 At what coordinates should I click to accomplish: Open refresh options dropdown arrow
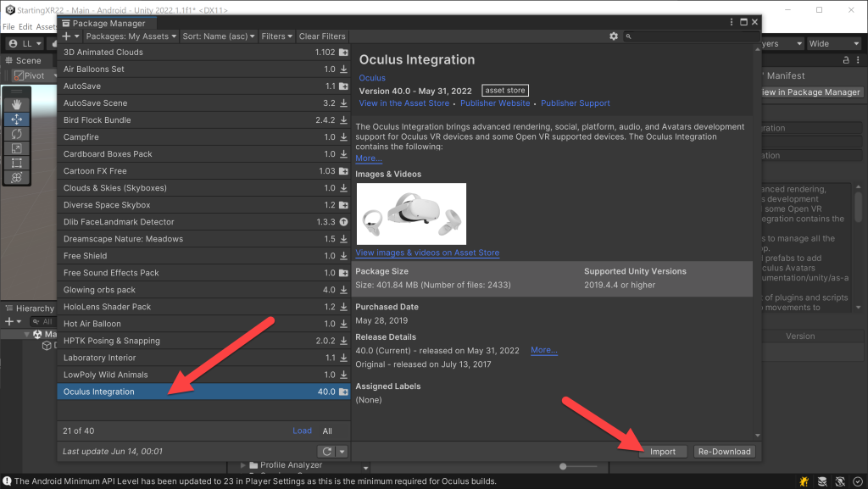[x=342, y=452]
